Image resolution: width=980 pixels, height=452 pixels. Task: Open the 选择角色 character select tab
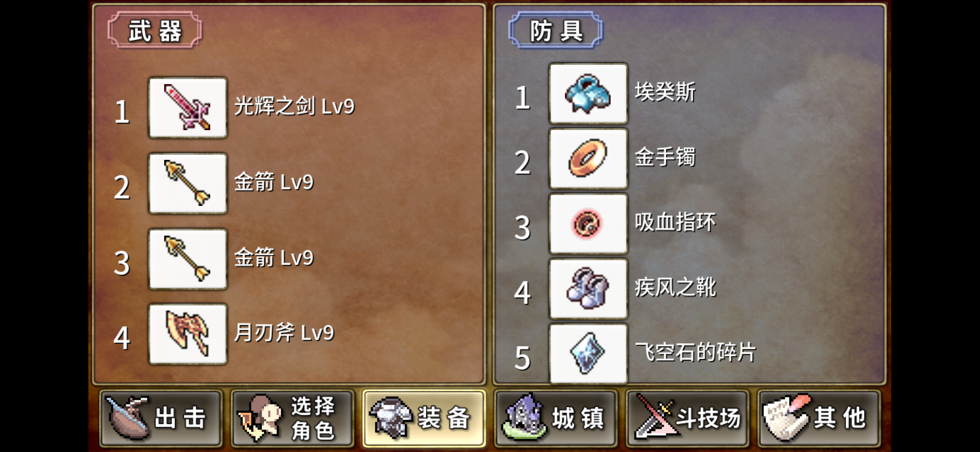tap(292, 419)
